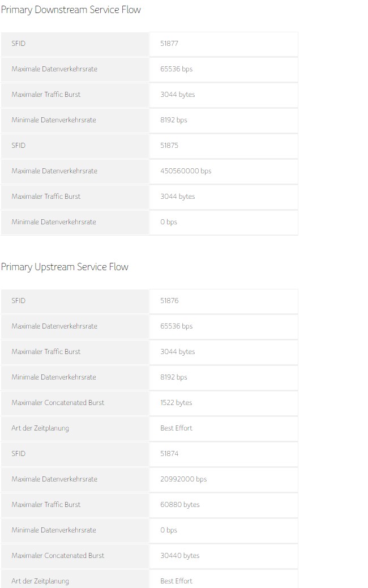Click the downstream 0 bps minimum rate value
Screen dimensions: 368x588
click(x=169, y=222)
